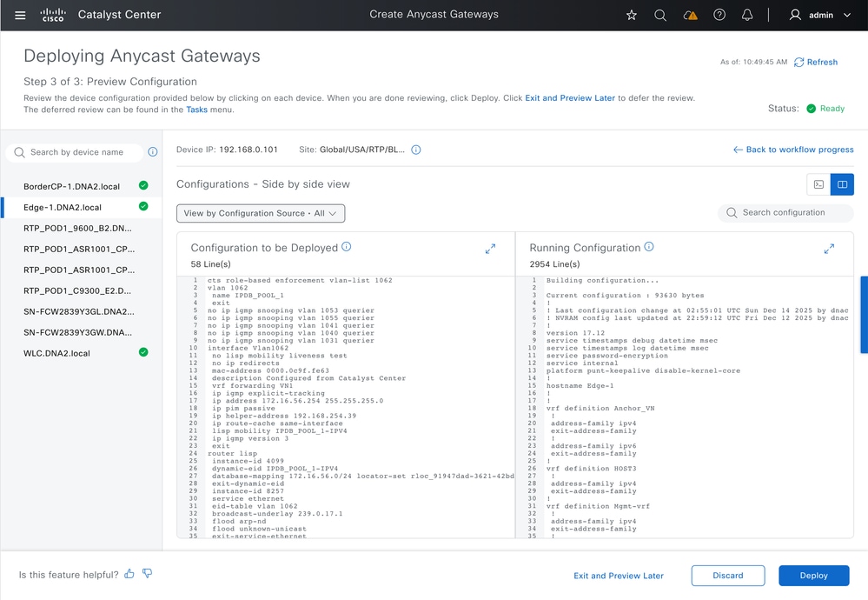The image size is (868, 600).
Task: Open View by Configuration Source dropdown
Action: point(261,213)
